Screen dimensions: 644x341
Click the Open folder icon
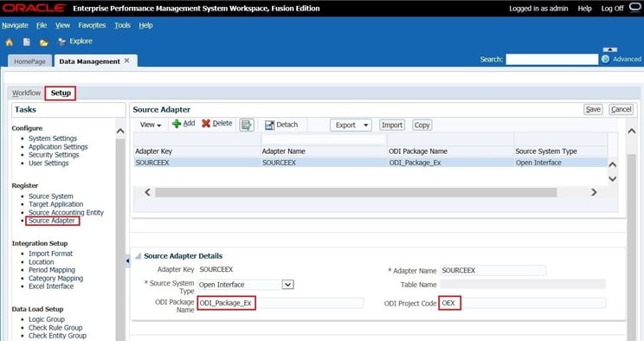pos(44,42)
